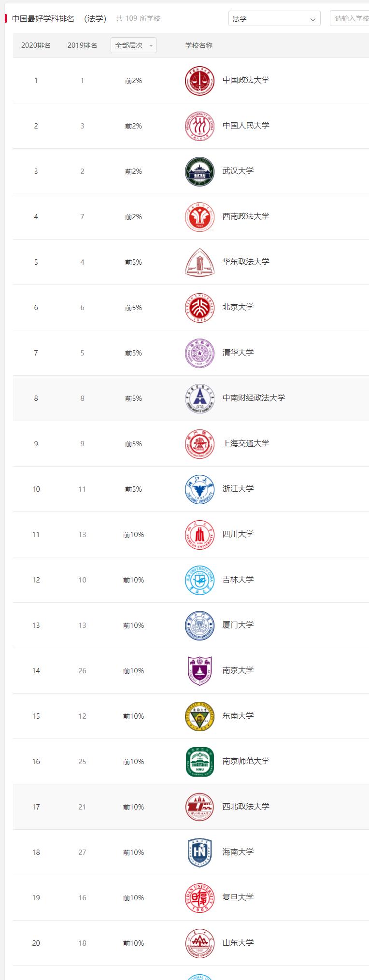369x980 pixels.
Task: Click the Renmin University of China crest
Action: coord(199,126)
